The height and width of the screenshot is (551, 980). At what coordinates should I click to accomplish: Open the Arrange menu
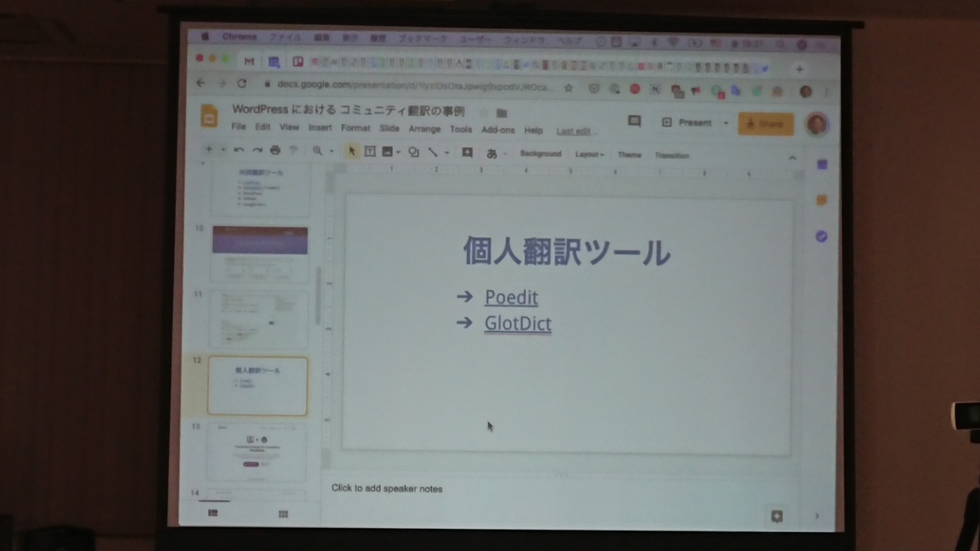[425, 129]
